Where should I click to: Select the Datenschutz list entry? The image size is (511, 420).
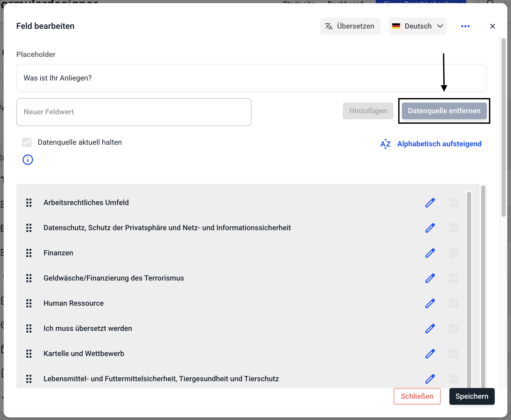167,228
